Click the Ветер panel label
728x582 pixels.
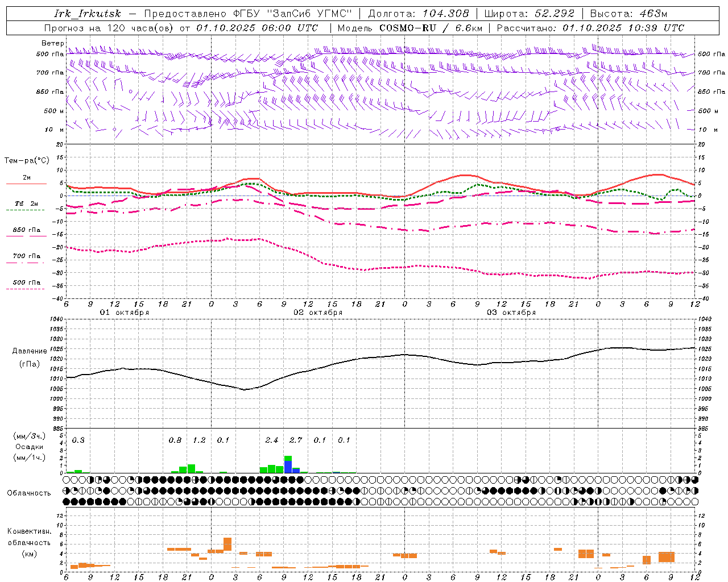click(x=53, y=43)
